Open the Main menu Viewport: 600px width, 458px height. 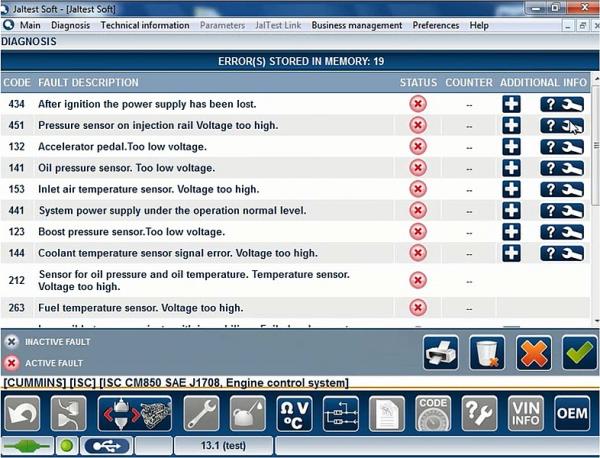coord(30,25)
